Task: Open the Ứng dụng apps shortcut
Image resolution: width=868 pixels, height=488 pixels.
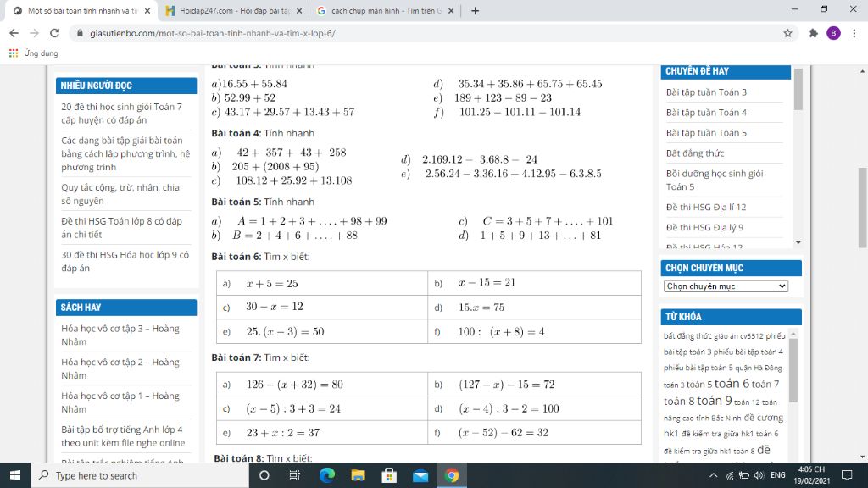Action: pyautogui.click(x=33, y=53)
